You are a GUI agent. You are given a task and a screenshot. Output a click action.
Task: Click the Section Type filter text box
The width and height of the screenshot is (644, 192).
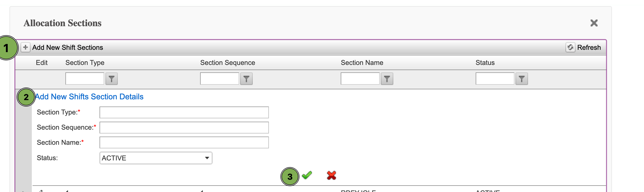tap(85, 79)
